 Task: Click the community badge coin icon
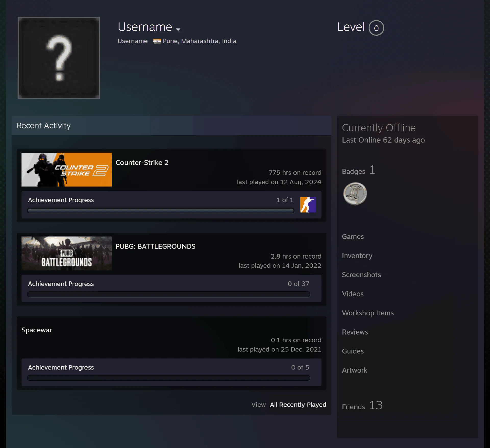[x=355, y=194]
